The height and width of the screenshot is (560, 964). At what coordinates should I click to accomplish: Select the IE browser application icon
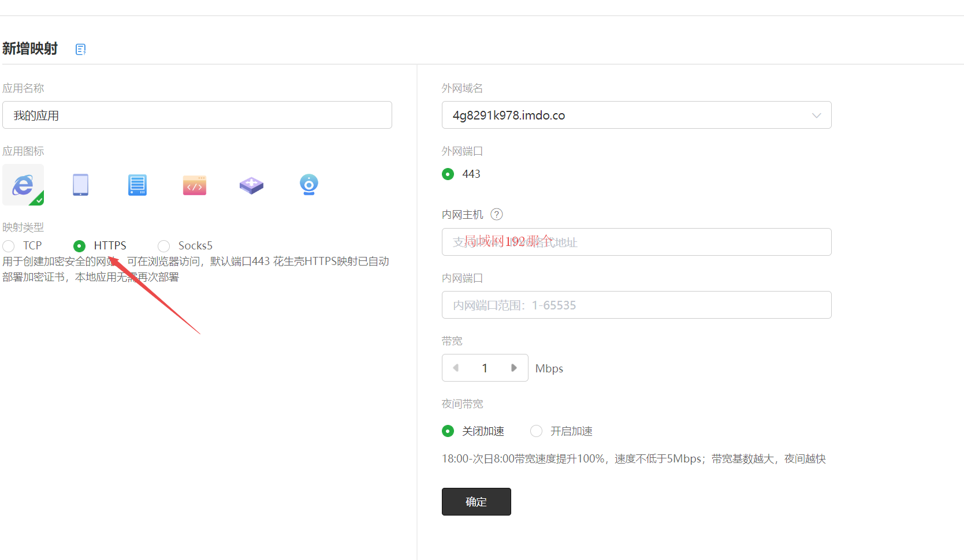[x=23, y=185]
